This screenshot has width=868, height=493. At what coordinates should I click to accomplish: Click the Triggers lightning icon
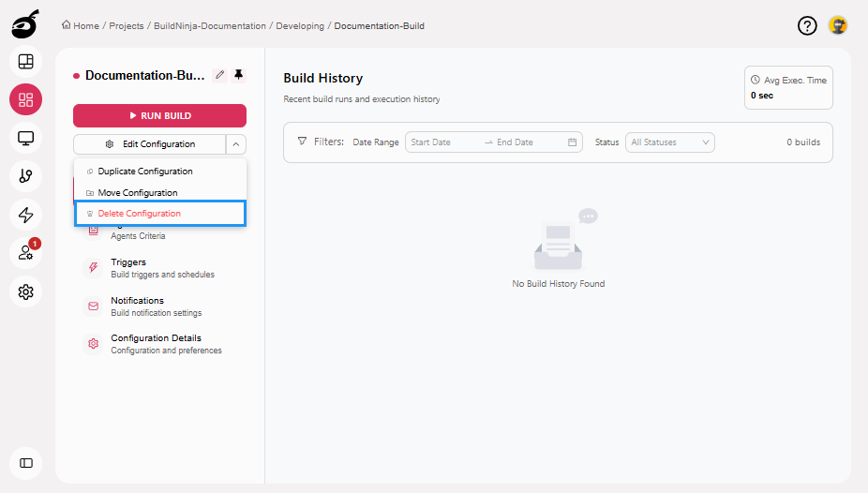click(93, 268)
